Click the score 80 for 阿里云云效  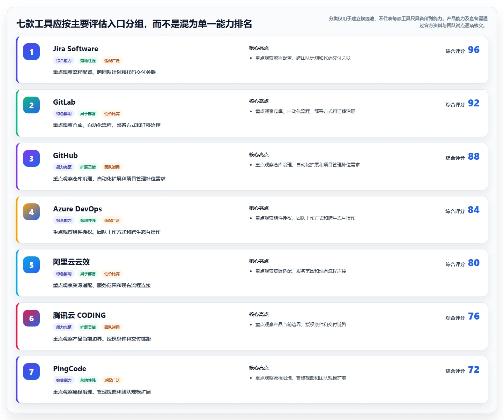coord(474,263)
